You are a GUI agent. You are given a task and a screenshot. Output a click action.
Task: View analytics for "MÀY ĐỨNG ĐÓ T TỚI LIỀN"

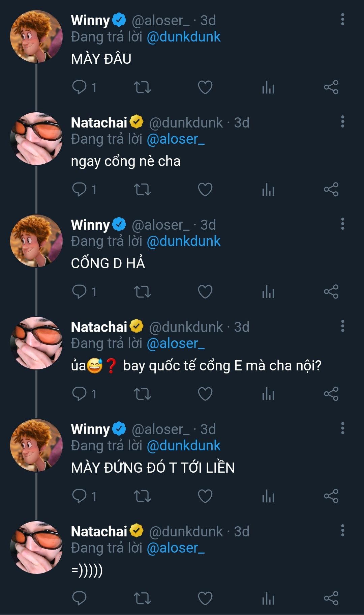[268, 496]
